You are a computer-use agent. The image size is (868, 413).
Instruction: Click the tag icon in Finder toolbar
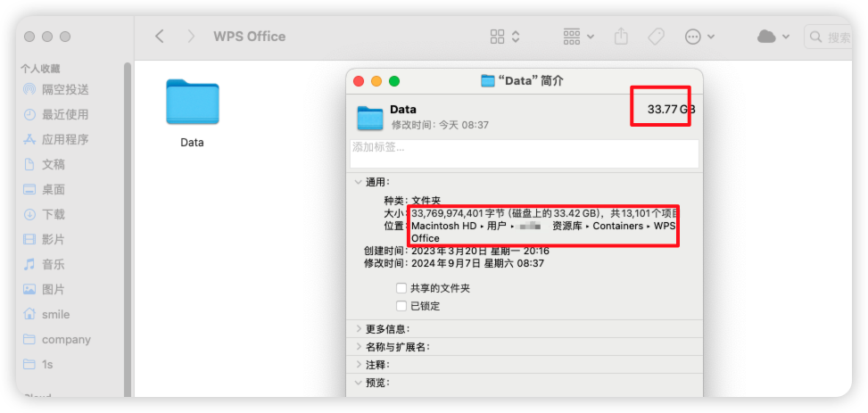(x=656, y=37)
